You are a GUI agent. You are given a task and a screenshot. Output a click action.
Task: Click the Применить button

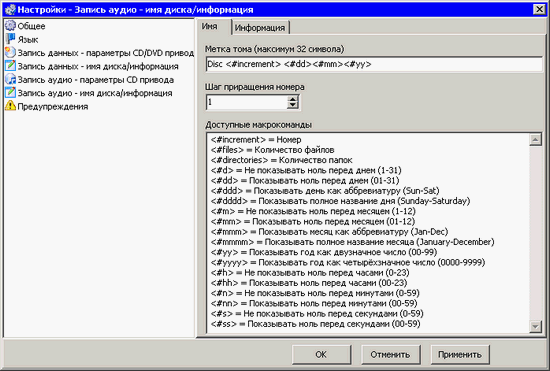(460, 355)
